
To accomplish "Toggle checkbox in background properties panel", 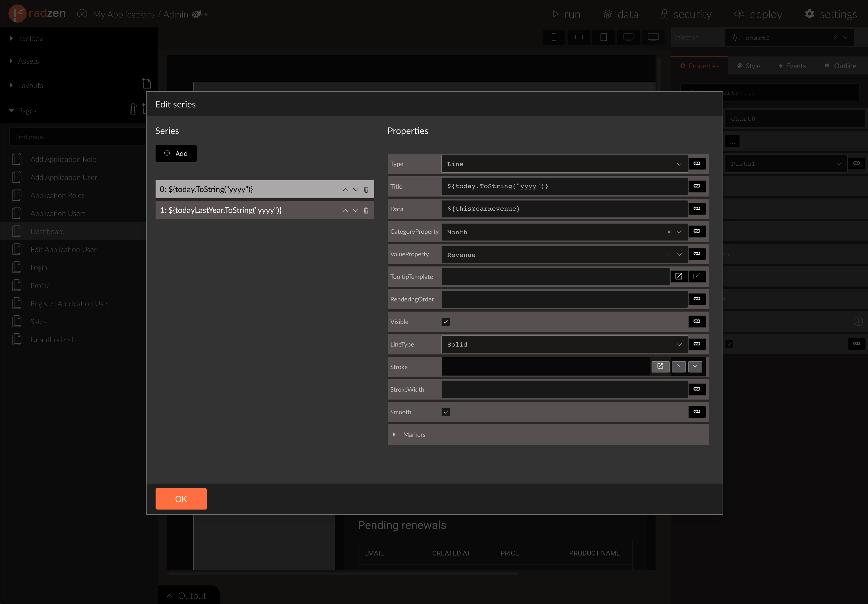I will [729, 344].
